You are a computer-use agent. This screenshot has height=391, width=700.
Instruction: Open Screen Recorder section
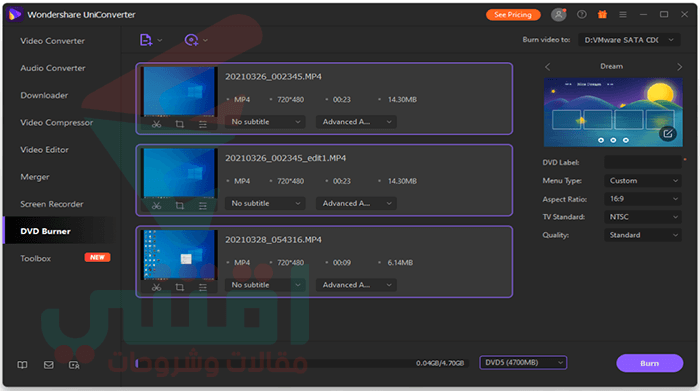click(x=52, y=204)
